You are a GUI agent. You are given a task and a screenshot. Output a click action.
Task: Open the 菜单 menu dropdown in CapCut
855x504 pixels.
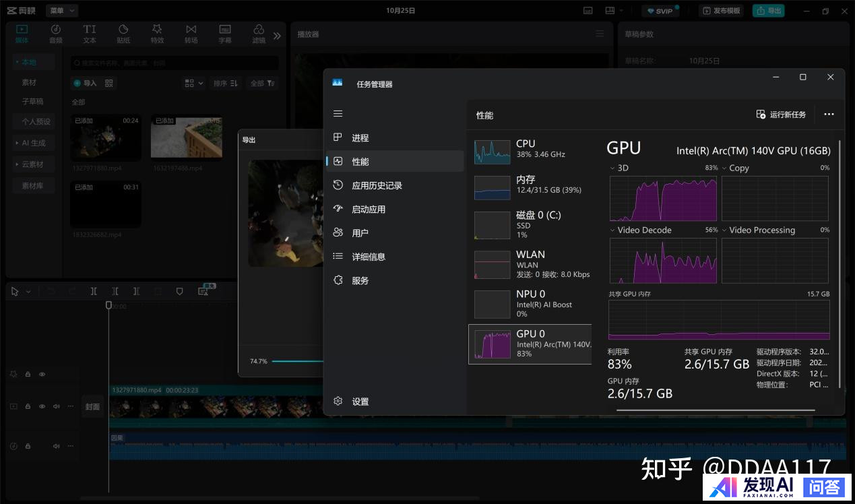(x=62, y=11)
